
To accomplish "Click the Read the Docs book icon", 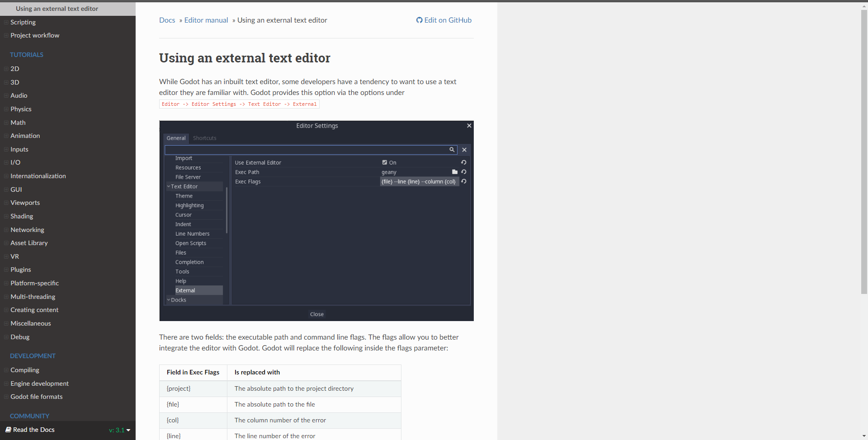I will click(8, 430).
